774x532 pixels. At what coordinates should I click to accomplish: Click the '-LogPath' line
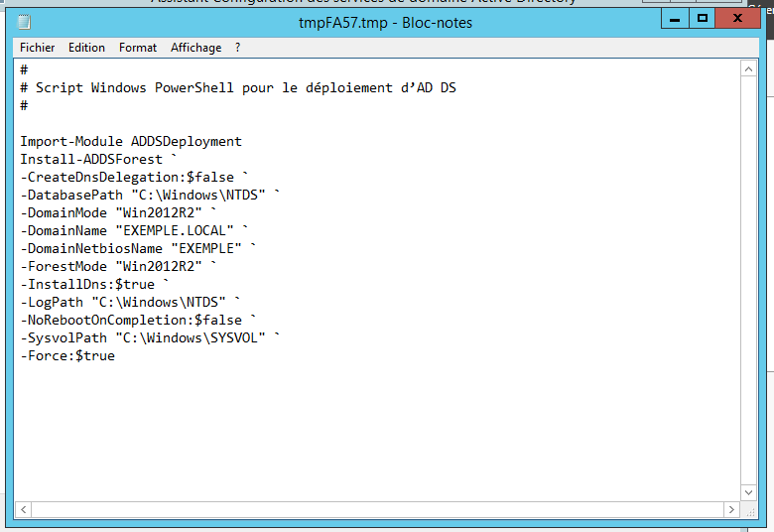click(130, 302)
